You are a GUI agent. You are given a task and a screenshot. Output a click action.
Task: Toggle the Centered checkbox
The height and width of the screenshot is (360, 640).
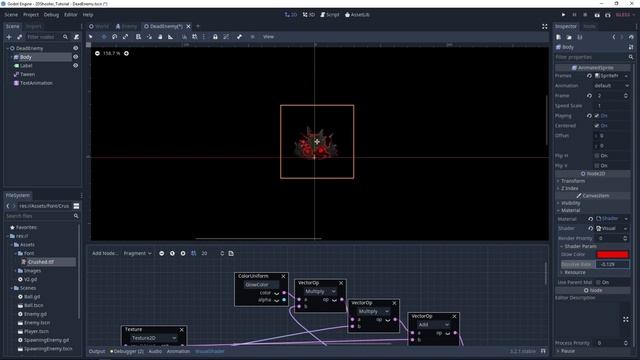tap(597, 126)
